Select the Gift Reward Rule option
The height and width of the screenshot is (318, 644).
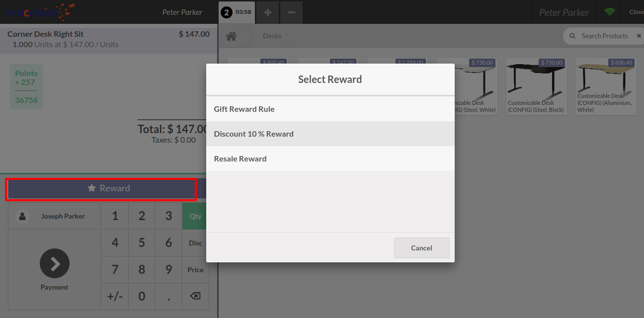(x=330, y=109)
